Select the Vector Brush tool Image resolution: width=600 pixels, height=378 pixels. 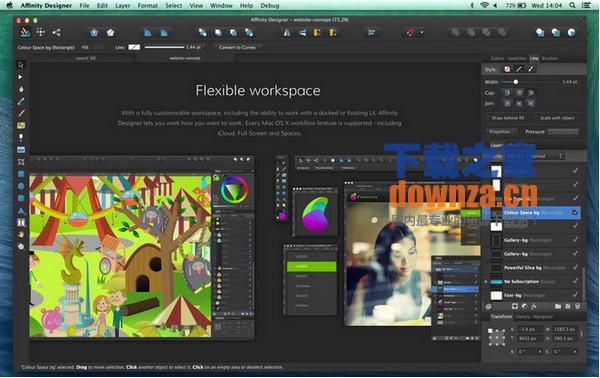tap(21, 113)
